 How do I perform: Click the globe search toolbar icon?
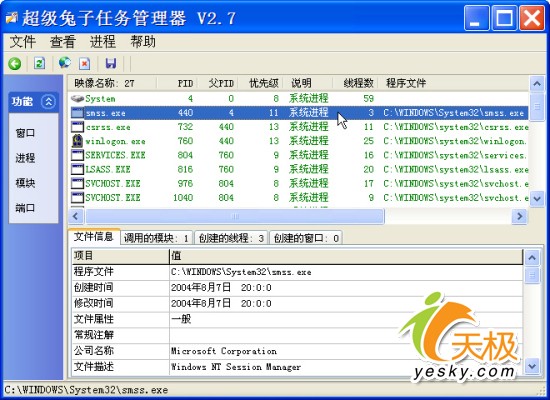(65, 63)
